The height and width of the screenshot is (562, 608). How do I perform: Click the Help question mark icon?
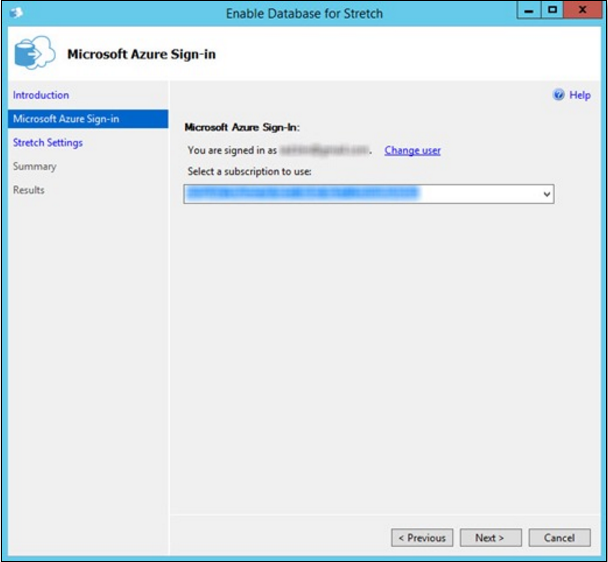(x=558, y=95)
